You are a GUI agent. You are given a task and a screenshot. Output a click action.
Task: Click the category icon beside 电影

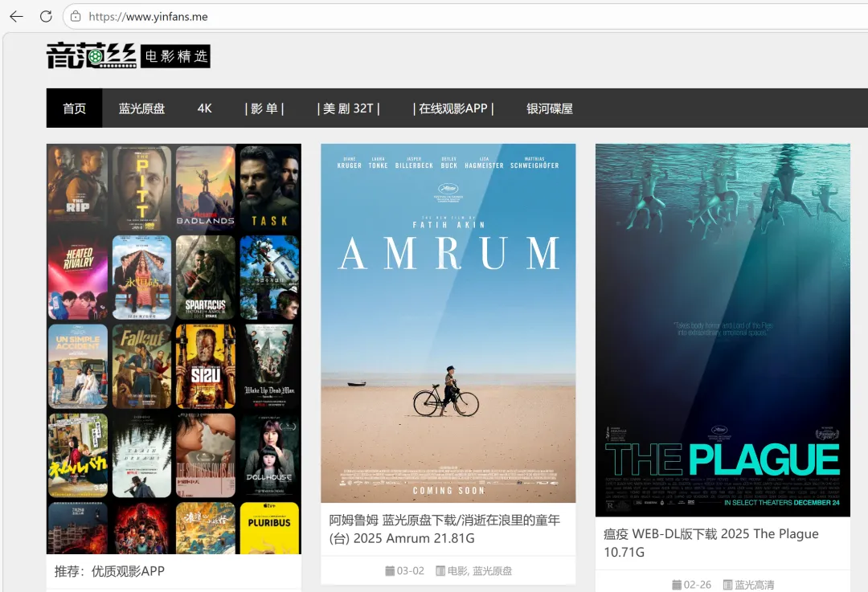pyautogui.click(x=440, y=570)
